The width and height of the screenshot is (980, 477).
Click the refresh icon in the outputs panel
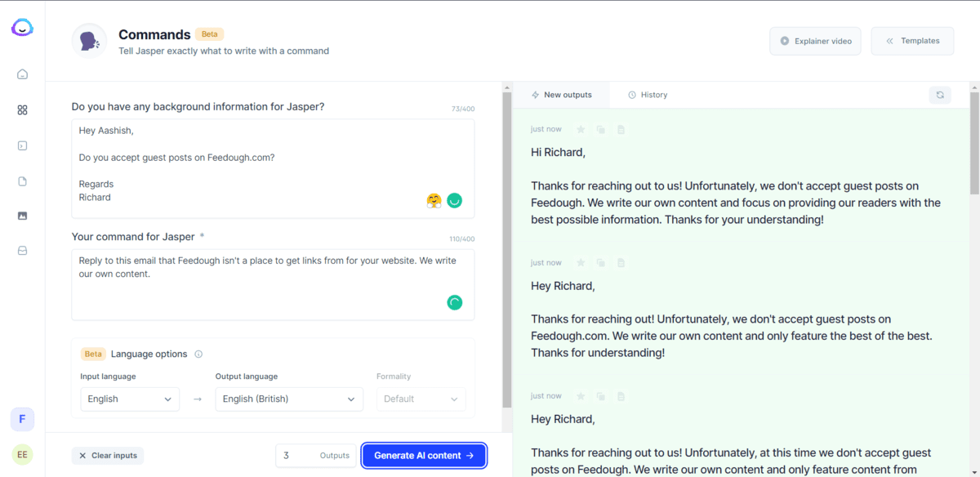pos(940,95)
